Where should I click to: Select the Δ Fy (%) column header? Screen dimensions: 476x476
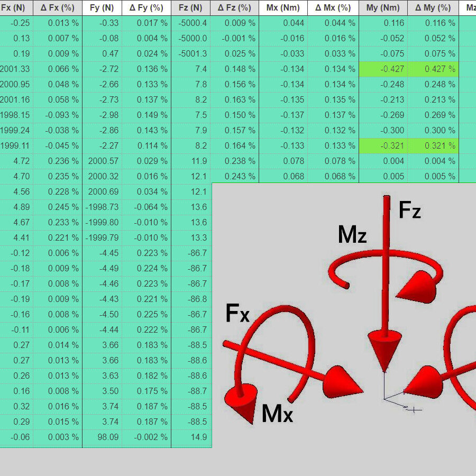(x=146, y=8)
